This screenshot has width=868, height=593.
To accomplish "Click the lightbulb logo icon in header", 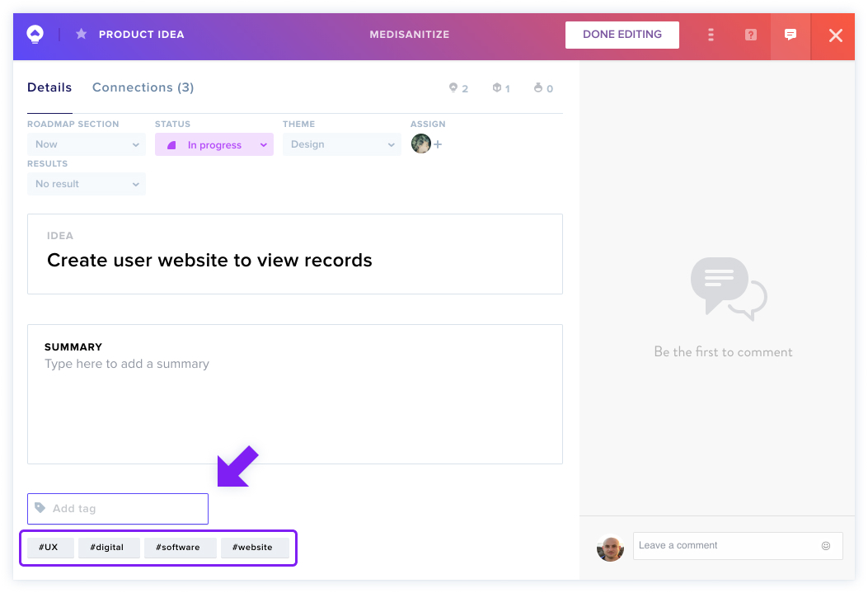I will [35, 35].
